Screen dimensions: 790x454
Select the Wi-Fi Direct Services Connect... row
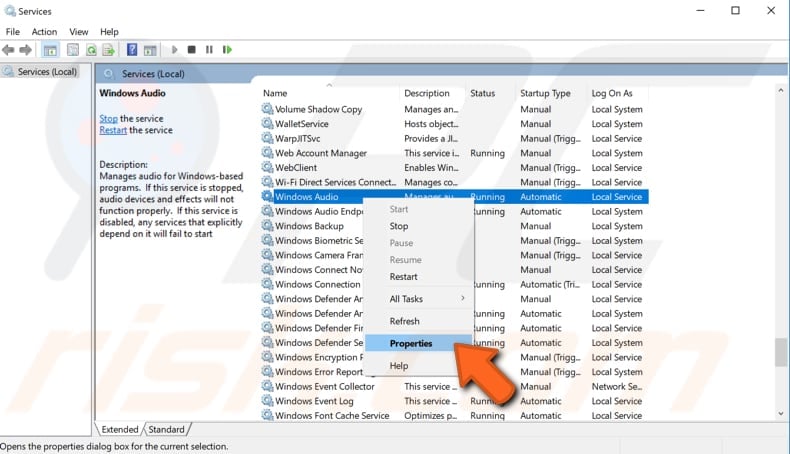[x=454, y=182]
